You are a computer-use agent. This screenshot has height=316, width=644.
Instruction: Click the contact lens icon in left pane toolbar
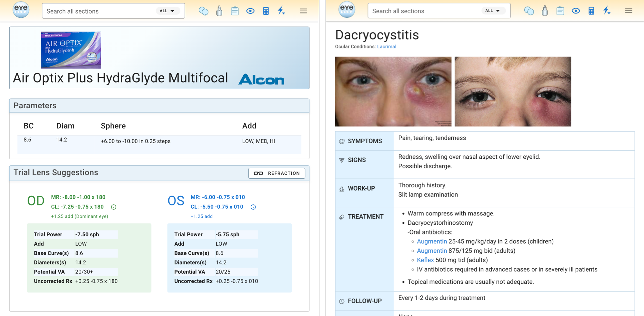click(x=203, y=11)
